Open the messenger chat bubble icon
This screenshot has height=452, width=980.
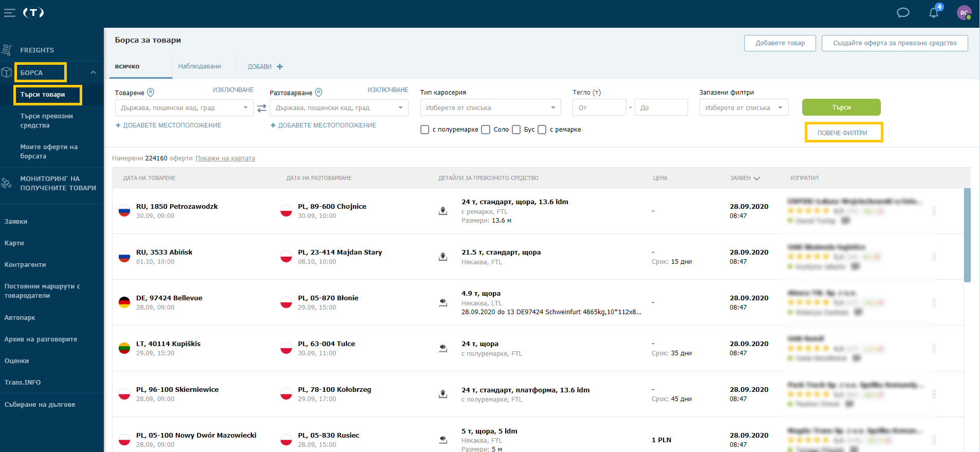[x=903, y=13]
